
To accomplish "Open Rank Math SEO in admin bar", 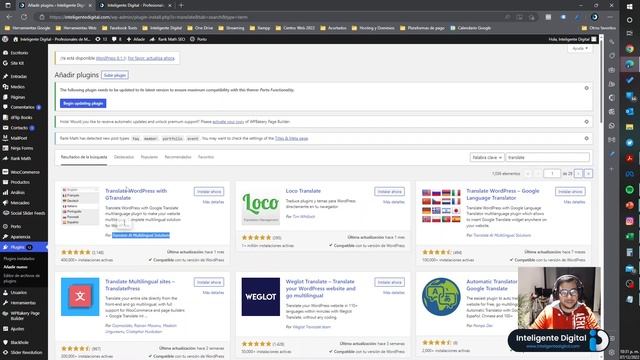I will pos(167,39).
